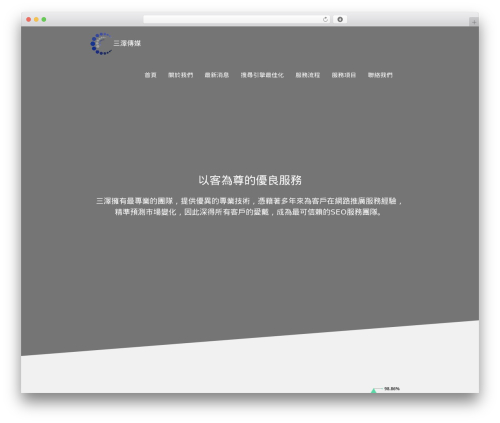Screen dimensions: 500x423
Task: Open the 最新消息 menu item
Action: point(217,75)
